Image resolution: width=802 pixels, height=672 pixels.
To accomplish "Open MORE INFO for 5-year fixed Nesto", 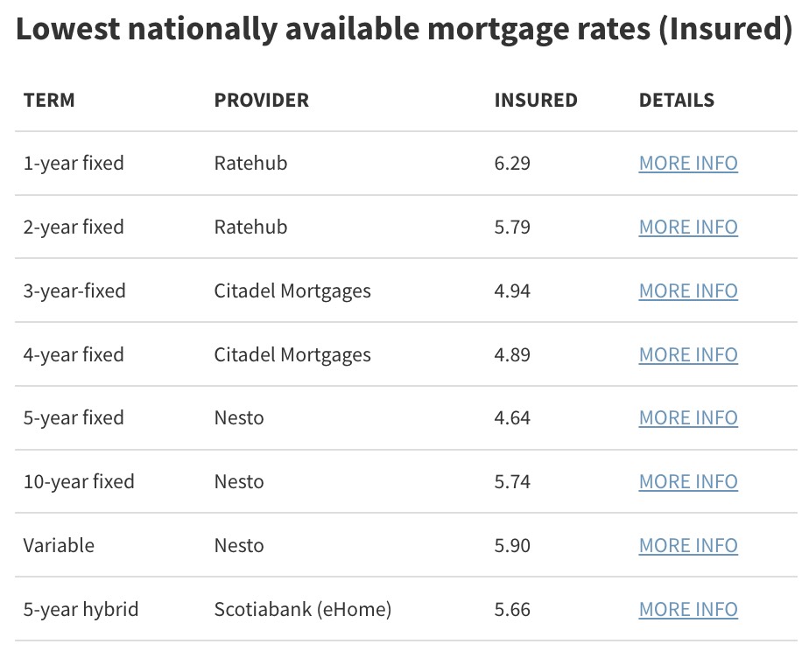I will tap(688, 418).
